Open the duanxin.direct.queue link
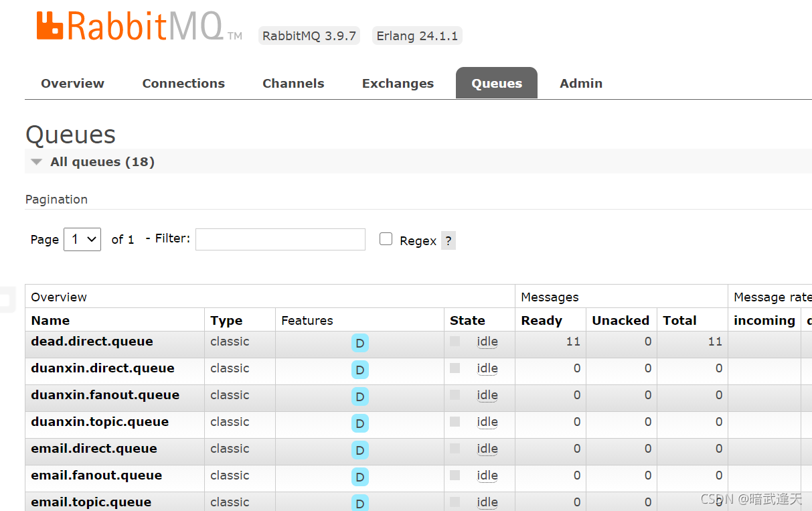Image resolution: width=812 pixels, height=511 pixels. [102, 368]
